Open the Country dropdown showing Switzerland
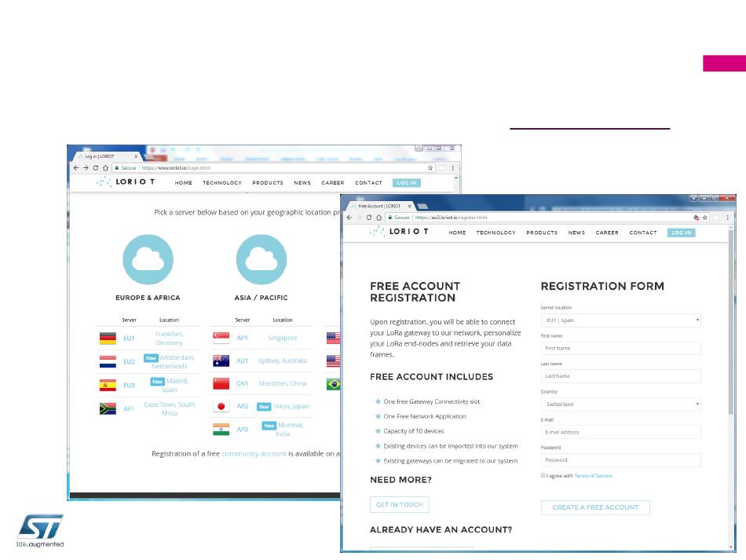This screenshot has width=746, height=560. [x=620, y=404]
